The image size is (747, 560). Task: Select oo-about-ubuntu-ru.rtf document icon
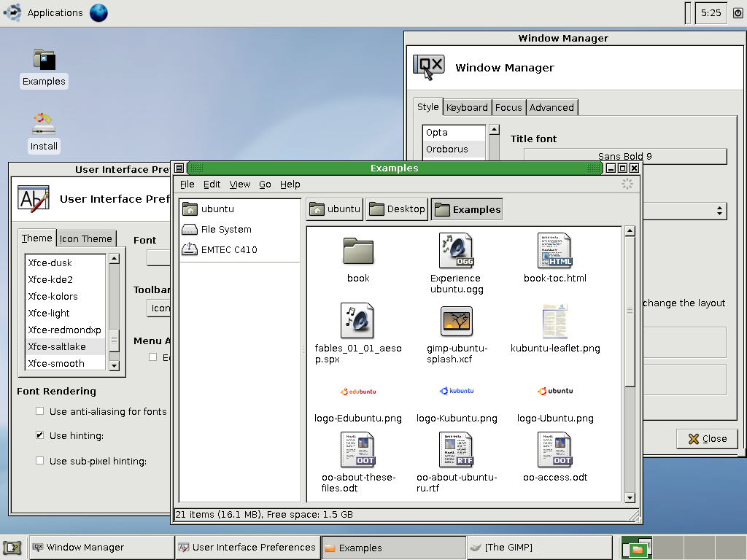point(457,449)
